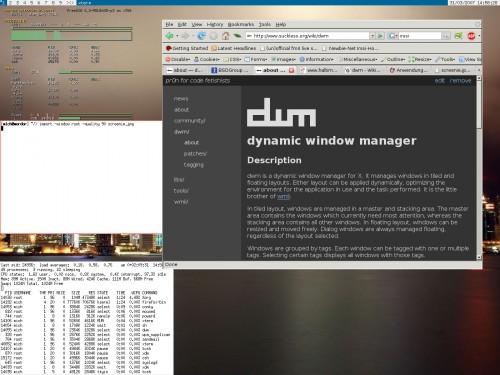Open the tools/ sidebar link
This screenshot has height=375, width=500.
pos(181,191)
